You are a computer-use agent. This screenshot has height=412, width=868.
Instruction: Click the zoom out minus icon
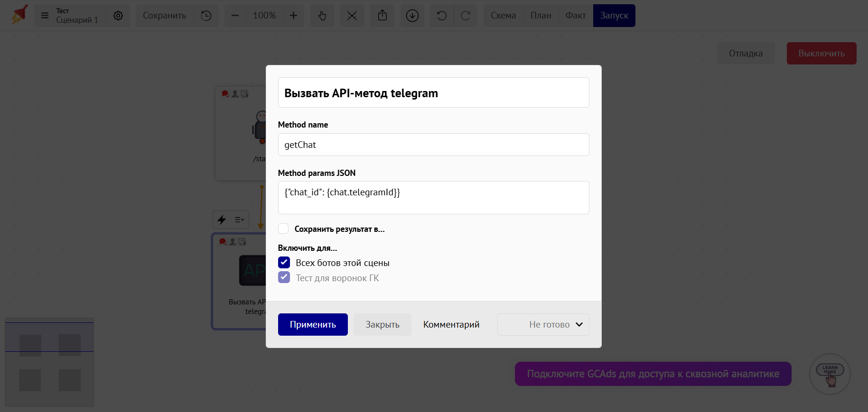click(235, 16)
